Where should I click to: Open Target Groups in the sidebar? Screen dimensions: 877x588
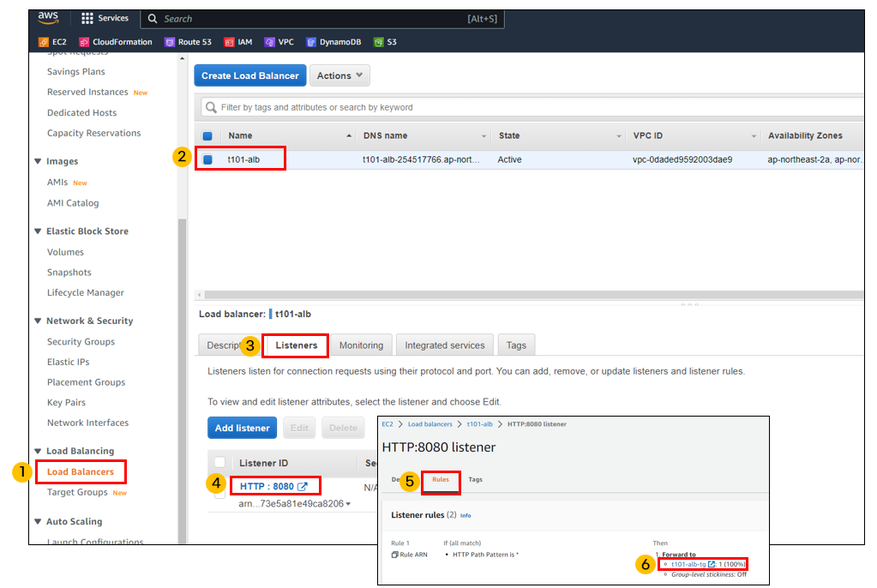point(77,492)
